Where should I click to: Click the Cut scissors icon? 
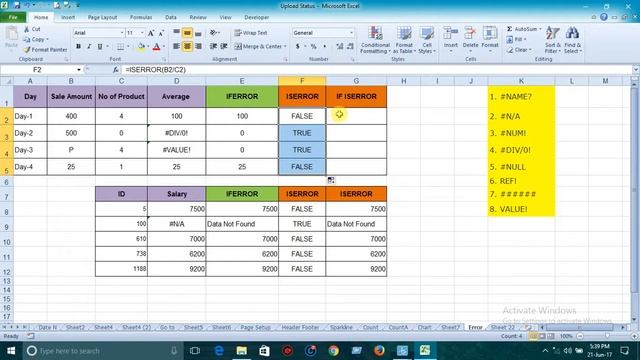click(27, 29)
